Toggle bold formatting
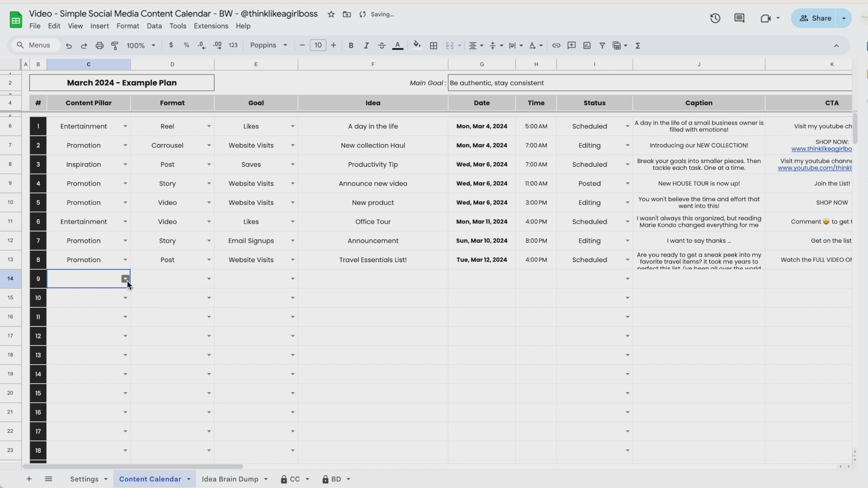 click(351, 46)
